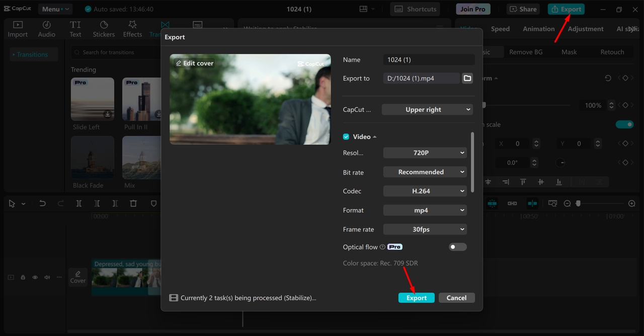Click the rotation dial knob

point(560,162)
